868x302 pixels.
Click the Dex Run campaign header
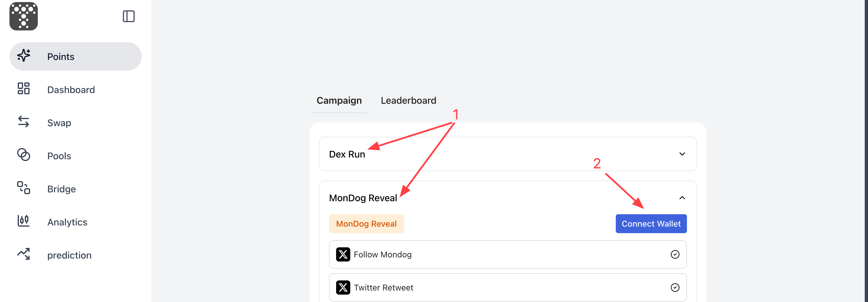508,154
